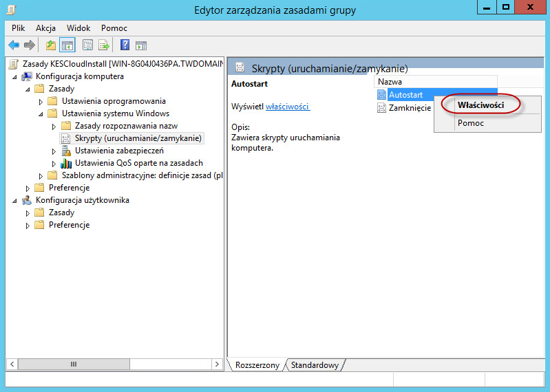The width and height of the screenshot is (550, 392).
Task: Click the Export list toolbar icon
Action: coord(104,45)
